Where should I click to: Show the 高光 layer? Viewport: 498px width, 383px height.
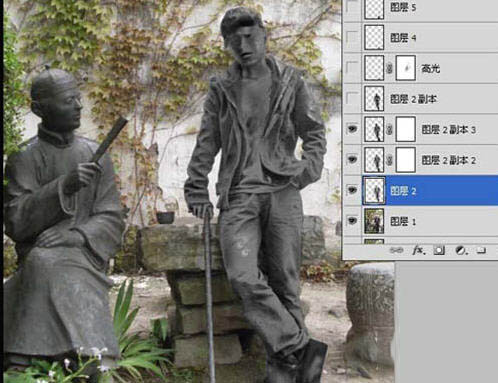tap(352, 68)
